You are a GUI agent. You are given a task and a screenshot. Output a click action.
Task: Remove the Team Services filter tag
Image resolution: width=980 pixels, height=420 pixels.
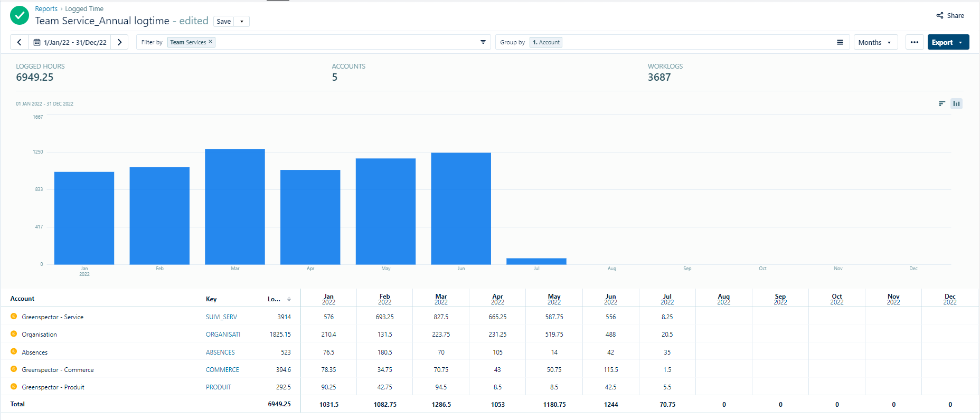pyautogui.click(x=211, y=42)
